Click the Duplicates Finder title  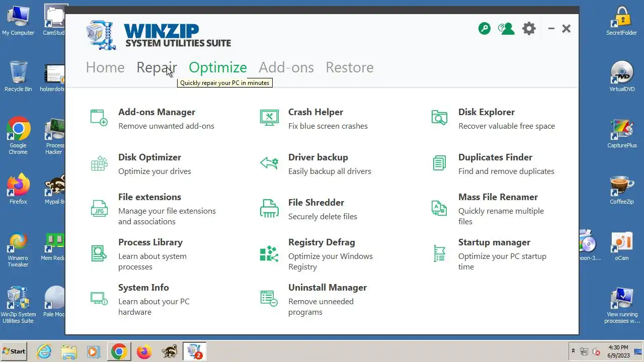[495, 157]
